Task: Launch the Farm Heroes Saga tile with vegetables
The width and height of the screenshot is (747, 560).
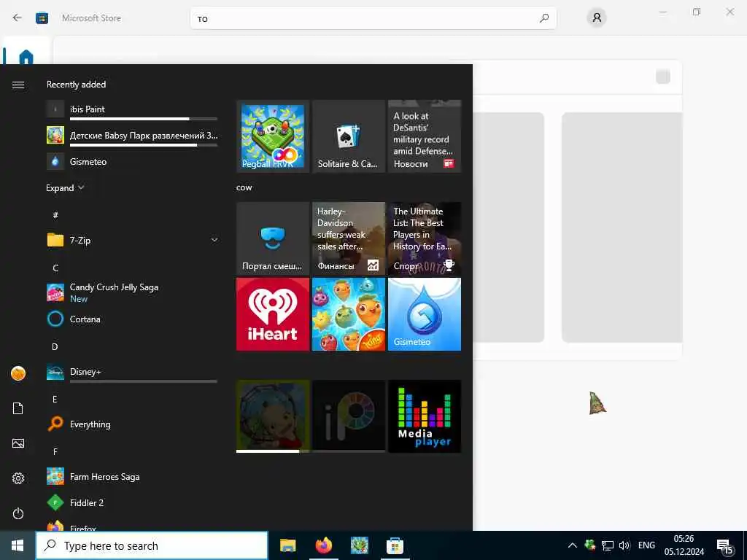Action: (x=348, y=314)
